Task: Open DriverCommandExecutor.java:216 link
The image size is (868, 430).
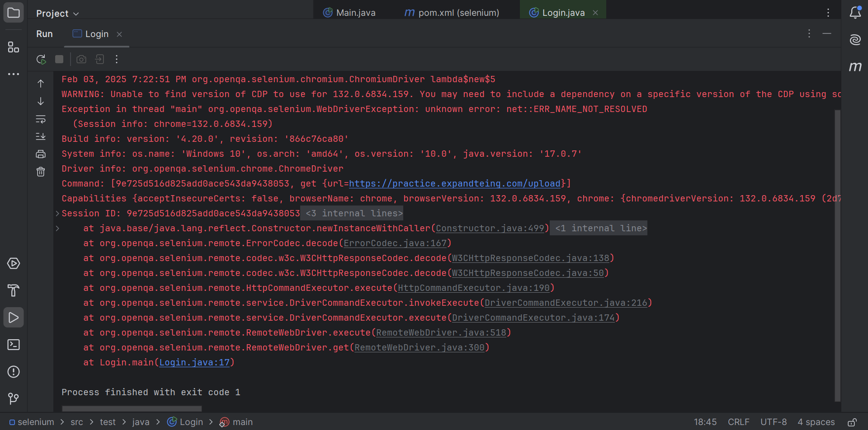Action: tap(566, 303)
